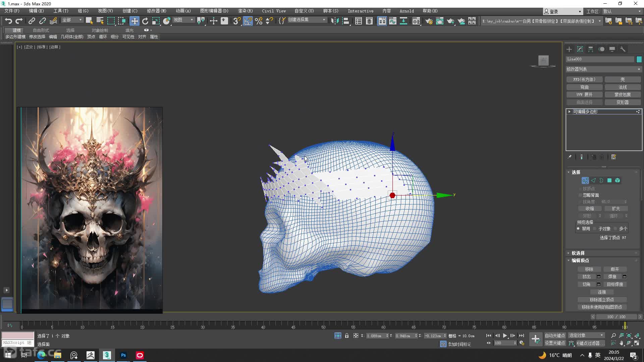
Task: Open the 视图 reference coordinate dropdown
Action: click(183, 20)
